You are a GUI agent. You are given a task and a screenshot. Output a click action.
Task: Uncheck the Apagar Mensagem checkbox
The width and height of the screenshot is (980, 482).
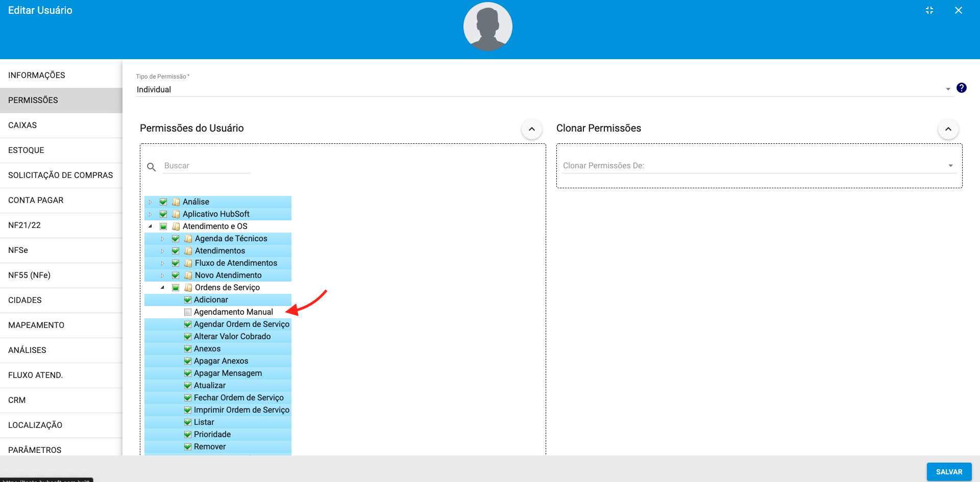click(188, 373)
